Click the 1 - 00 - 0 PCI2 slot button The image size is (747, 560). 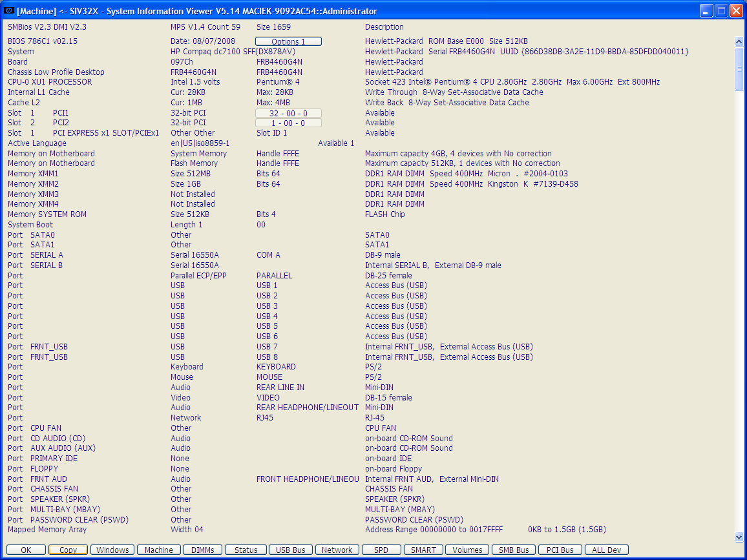[x=288, y=123]
